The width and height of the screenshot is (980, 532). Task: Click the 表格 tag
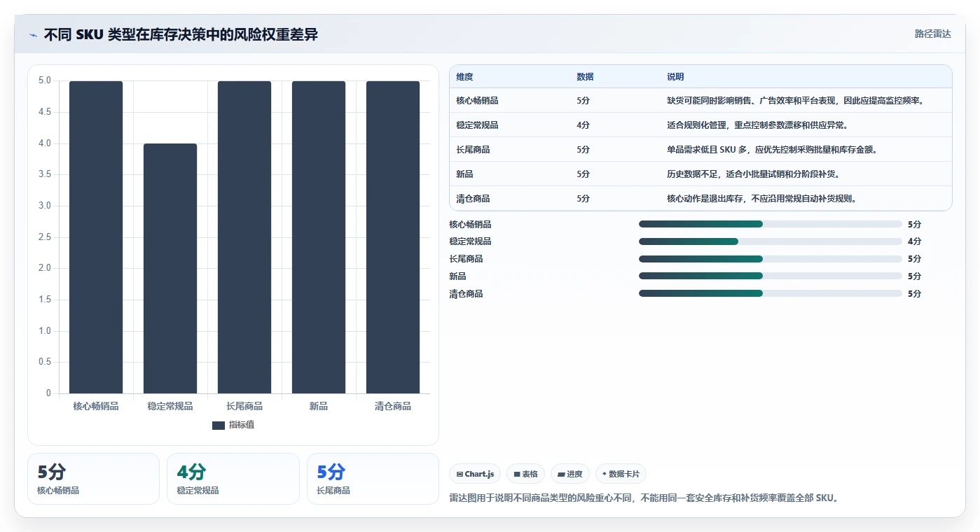[x=525, y=474]
